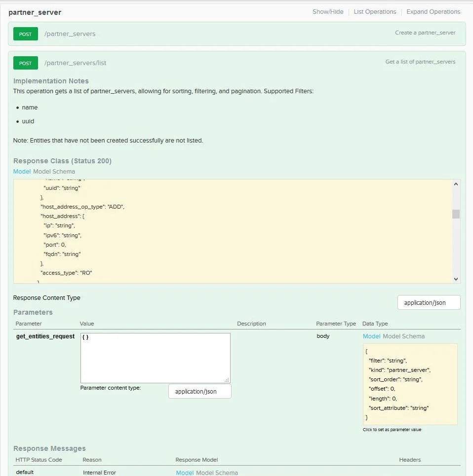
Task: Click "sort_attribute": "string" line
Action: 398,408
